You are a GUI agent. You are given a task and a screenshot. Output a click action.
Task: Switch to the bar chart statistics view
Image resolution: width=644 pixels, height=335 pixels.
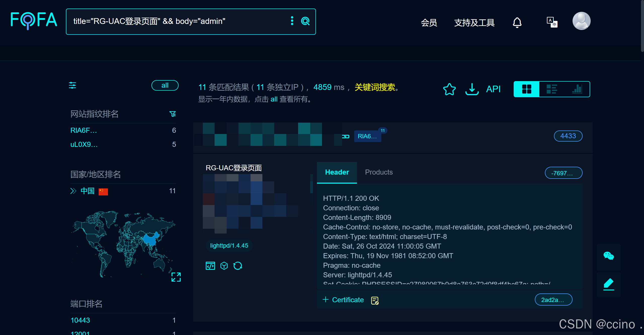(x=577, y=89)
